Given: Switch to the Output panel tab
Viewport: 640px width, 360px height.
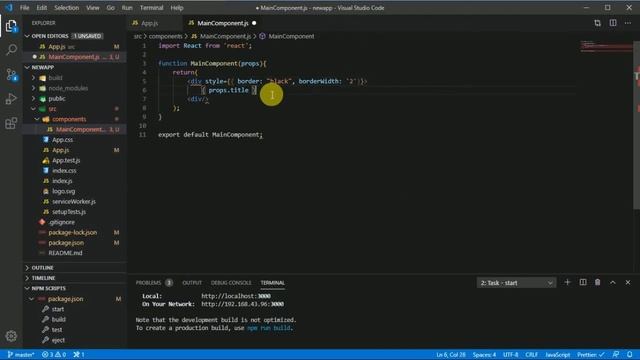Looking at the screenshot, I should 192,282.
